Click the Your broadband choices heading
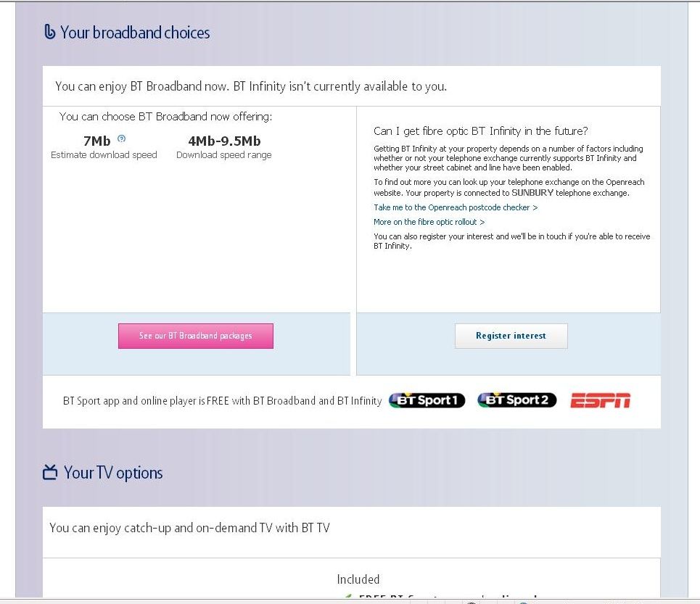Image resolution: width=700 pixels, height=604 pixels. pos(135,33)
